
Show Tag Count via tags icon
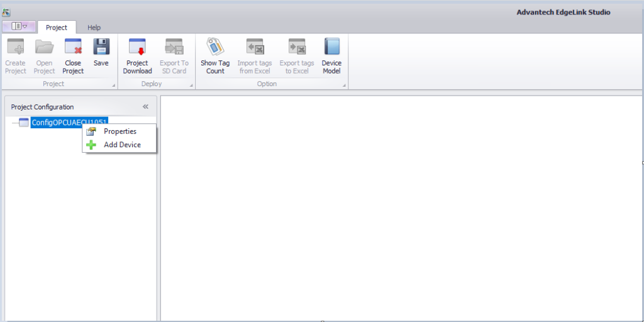pos(215,47)
